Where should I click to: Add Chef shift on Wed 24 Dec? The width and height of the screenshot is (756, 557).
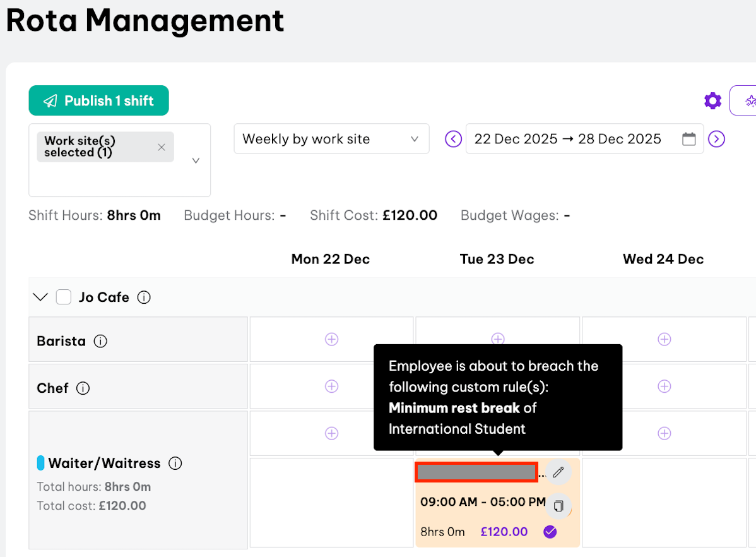664,386
